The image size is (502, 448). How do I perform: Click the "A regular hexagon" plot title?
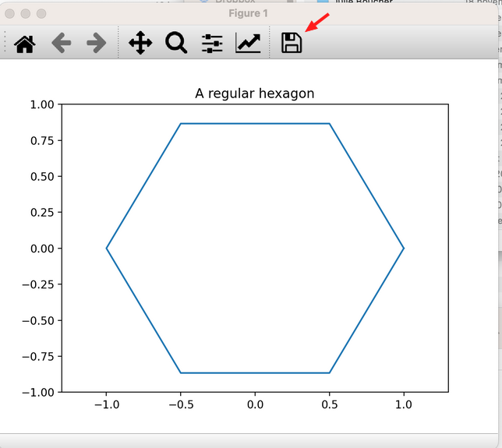click(x=254, y=93)
